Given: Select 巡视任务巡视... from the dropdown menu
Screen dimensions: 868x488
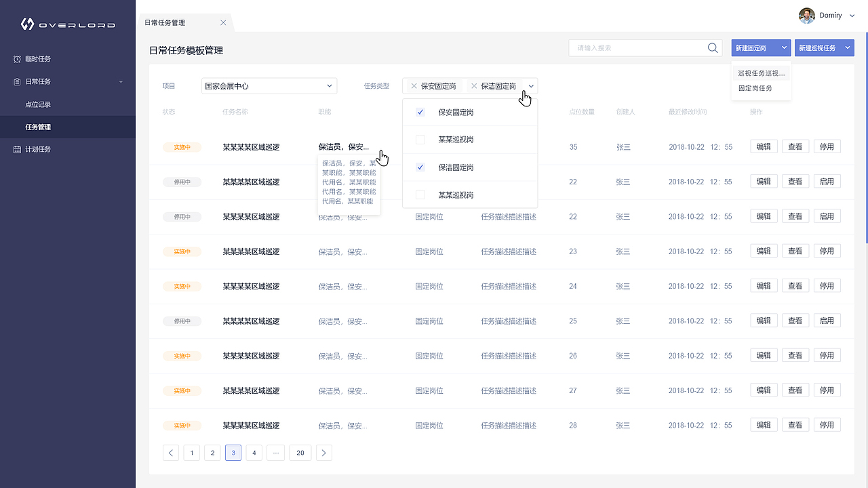Looking at the screenshot, I should click(762, 73).
